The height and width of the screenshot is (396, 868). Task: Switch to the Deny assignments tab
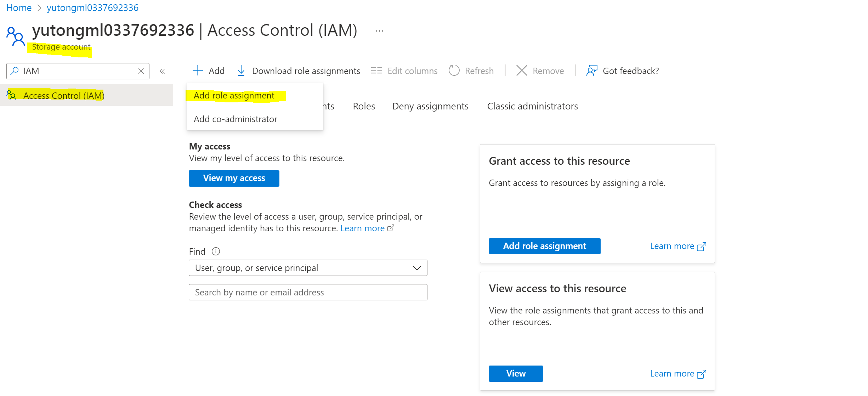pos(430,106)
